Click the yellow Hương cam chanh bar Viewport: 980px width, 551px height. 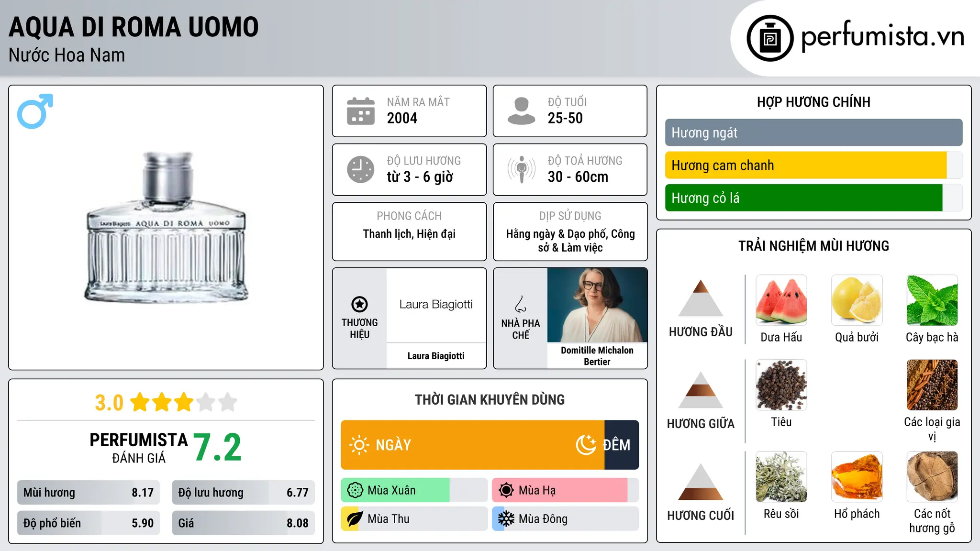click(x=806, y=165)
